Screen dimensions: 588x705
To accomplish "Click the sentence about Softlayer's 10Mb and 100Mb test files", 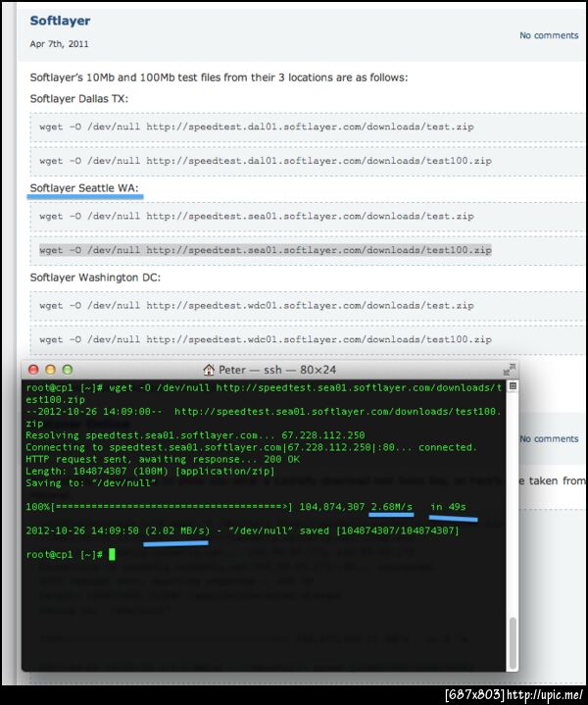I will coord(219,77).
